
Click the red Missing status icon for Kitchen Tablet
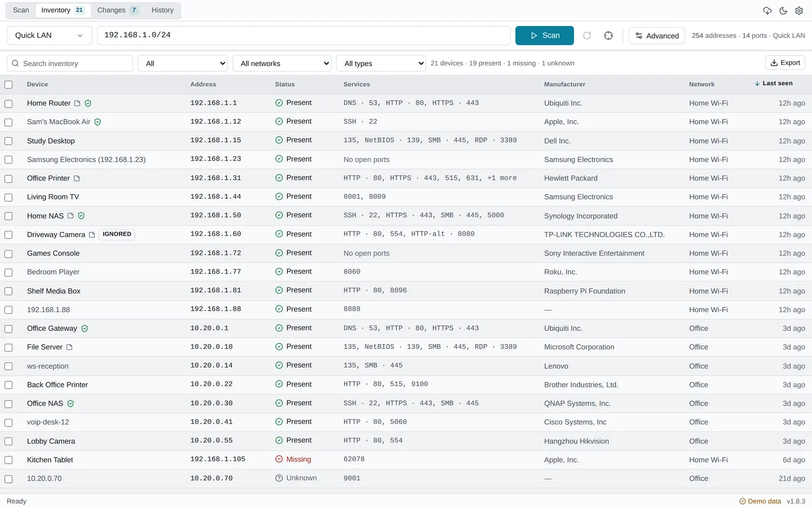point(279,459)
